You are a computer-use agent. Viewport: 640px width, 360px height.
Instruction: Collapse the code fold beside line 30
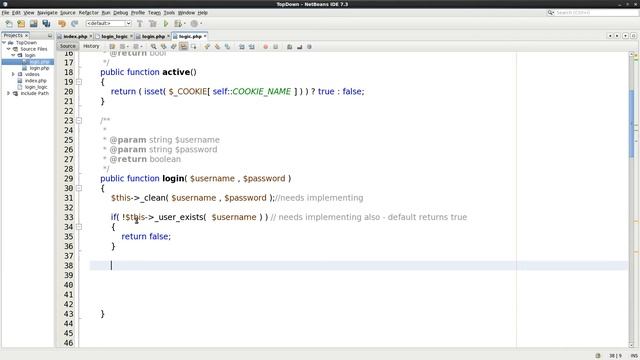coord(79,188)
